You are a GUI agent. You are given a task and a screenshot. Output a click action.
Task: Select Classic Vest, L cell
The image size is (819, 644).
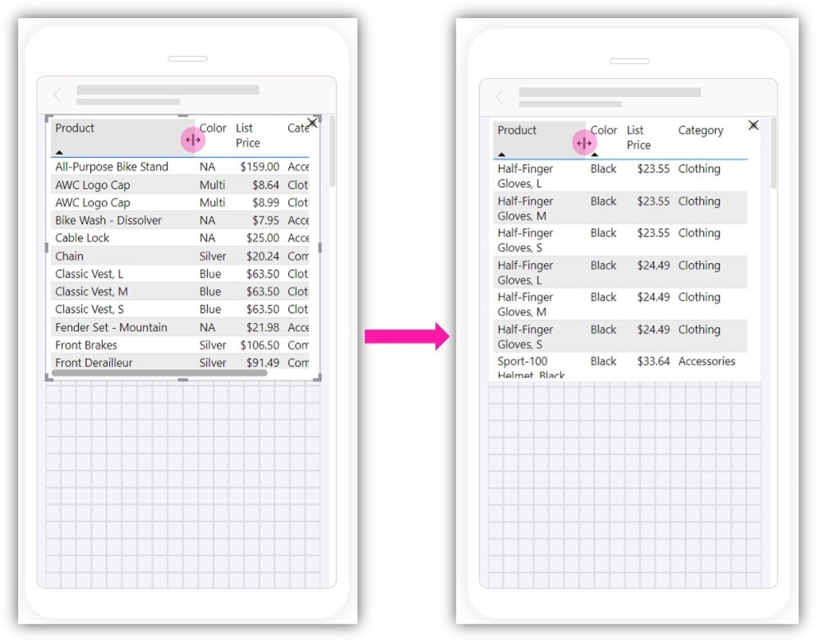89,274
